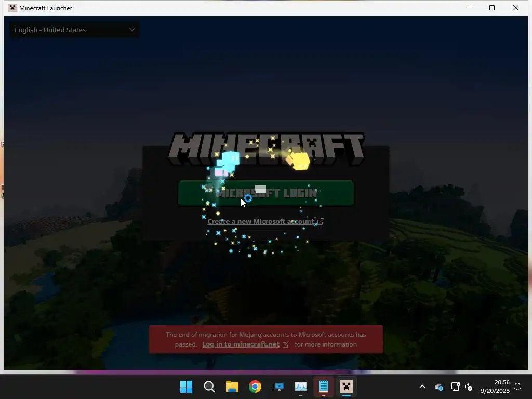Open Windows Search from the taskbar

pos(209,387)
